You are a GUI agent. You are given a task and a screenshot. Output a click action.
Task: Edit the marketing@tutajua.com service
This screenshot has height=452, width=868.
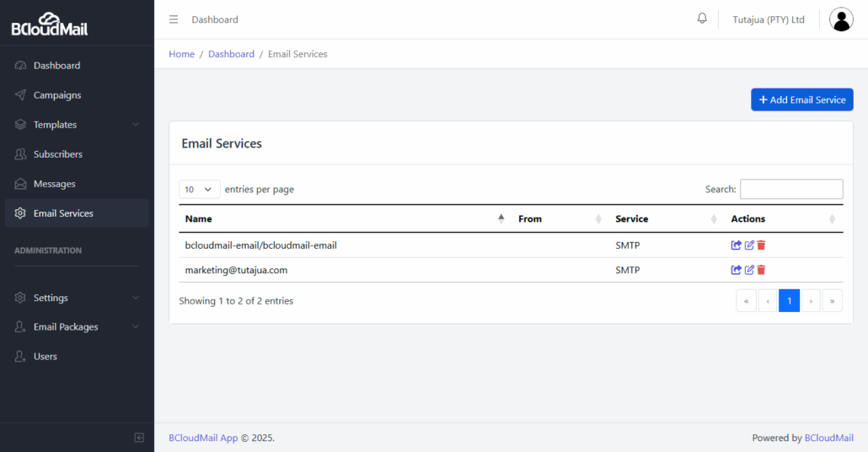749,270
